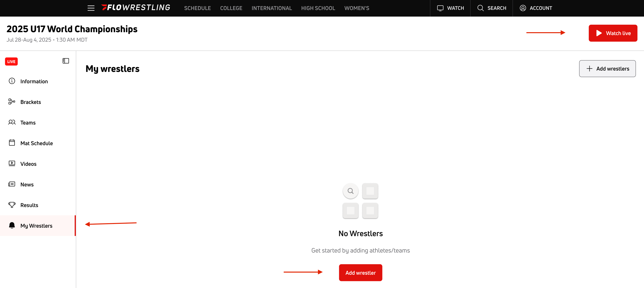
Task: Go to the Videos sidebar section
Action: (x=38, y=164)
